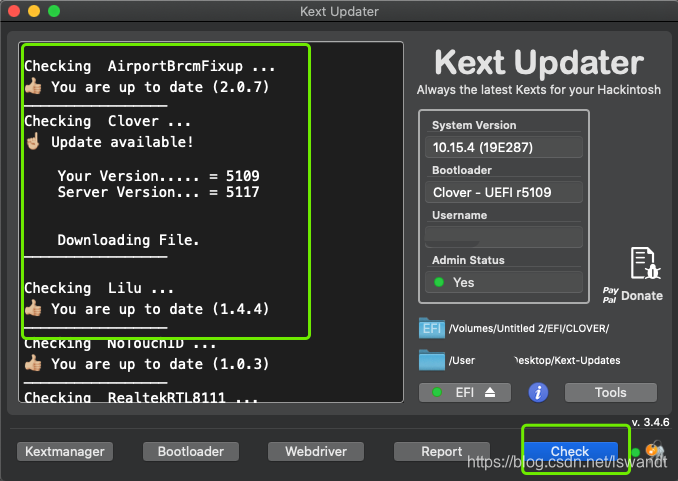Viewport: 678px width, 481px height.
Task: Click the Admin Status green indicator
Action: coord(439,282)
